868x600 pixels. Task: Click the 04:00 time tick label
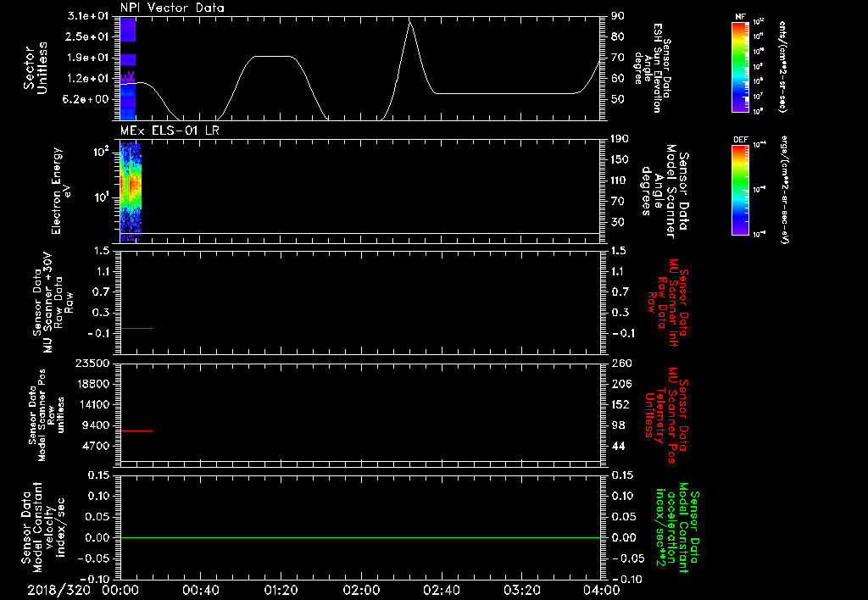[602, 590]
